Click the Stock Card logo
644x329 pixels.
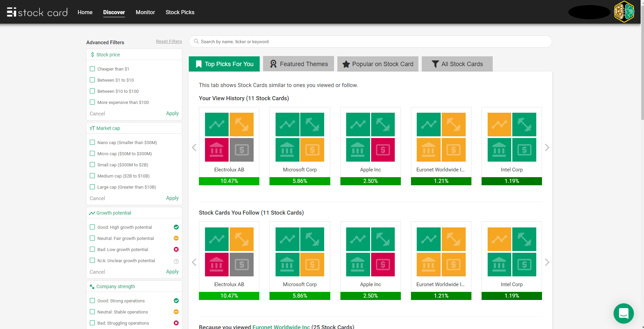click(x=37, y=12)
